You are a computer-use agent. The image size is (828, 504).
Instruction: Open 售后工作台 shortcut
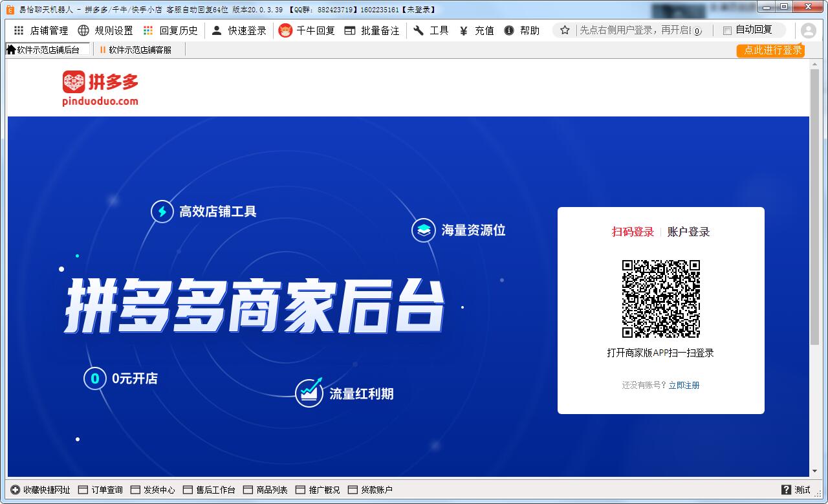(x=210, y=490)
